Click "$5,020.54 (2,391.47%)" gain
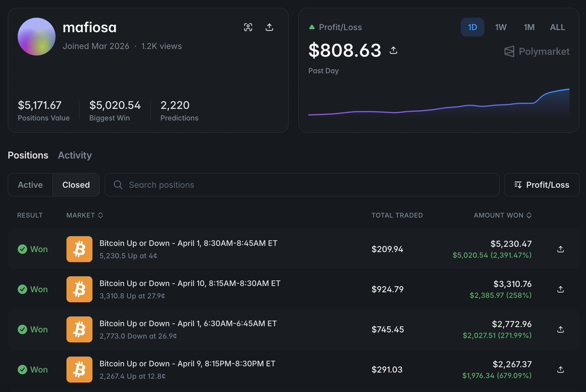This screenshot has width=586, height=392. point(492,255)
